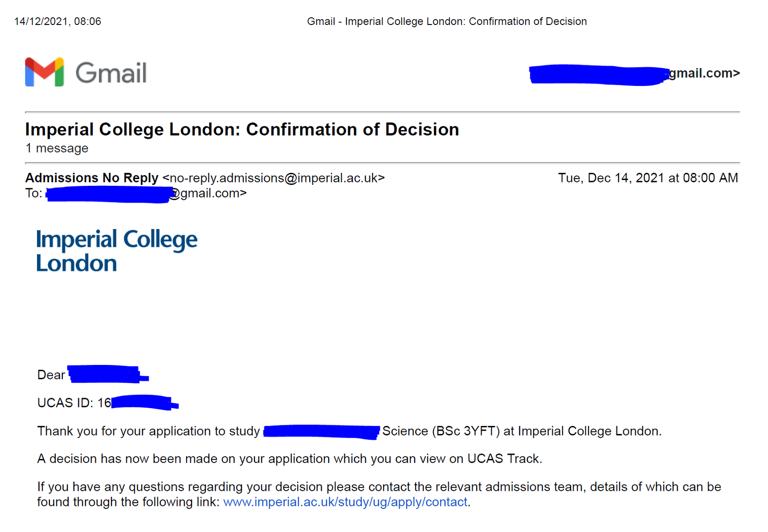Click the bold email subject heading
Viewport: 768px width, 532px height.
(x=242, y=130)
